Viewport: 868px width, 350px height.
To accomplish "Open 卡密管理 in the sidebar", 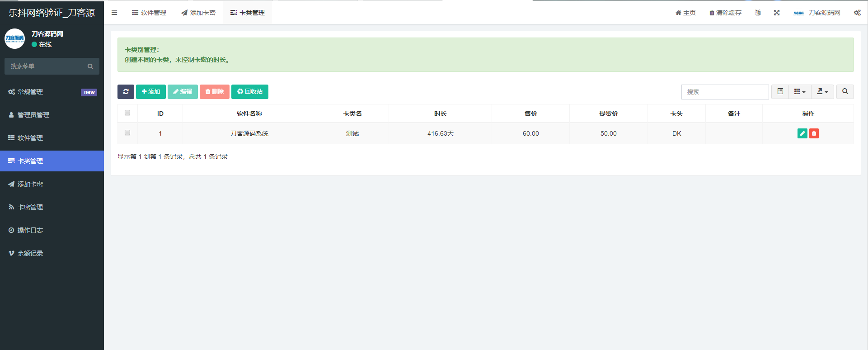I will [30, 207].
